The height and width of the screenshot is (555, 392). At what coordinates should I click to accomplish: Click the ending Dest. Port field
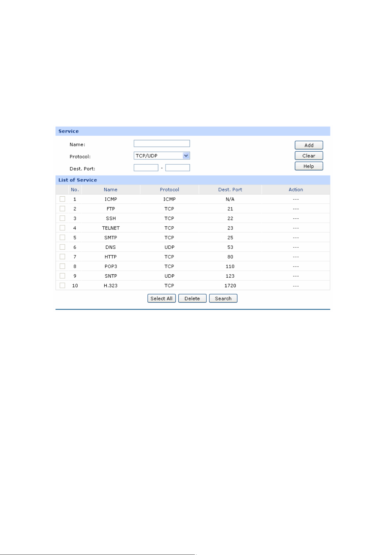pyautogui.click(x=177, y=168)
